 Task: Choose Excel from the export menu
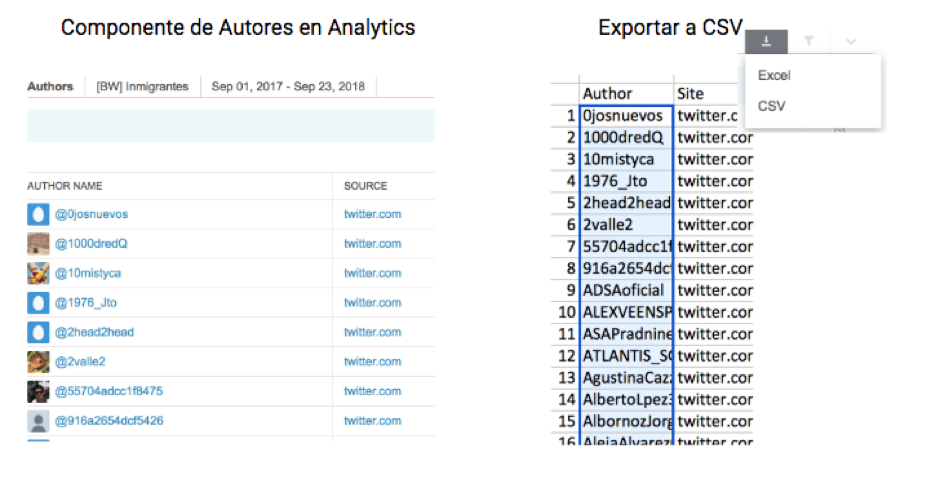point(774,75)
